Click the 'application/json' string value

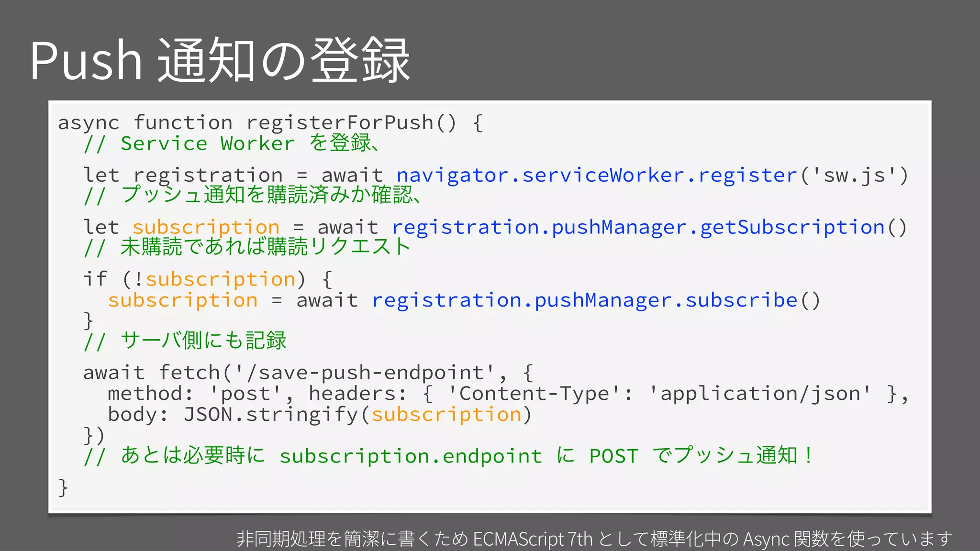[x=760, y=394]
